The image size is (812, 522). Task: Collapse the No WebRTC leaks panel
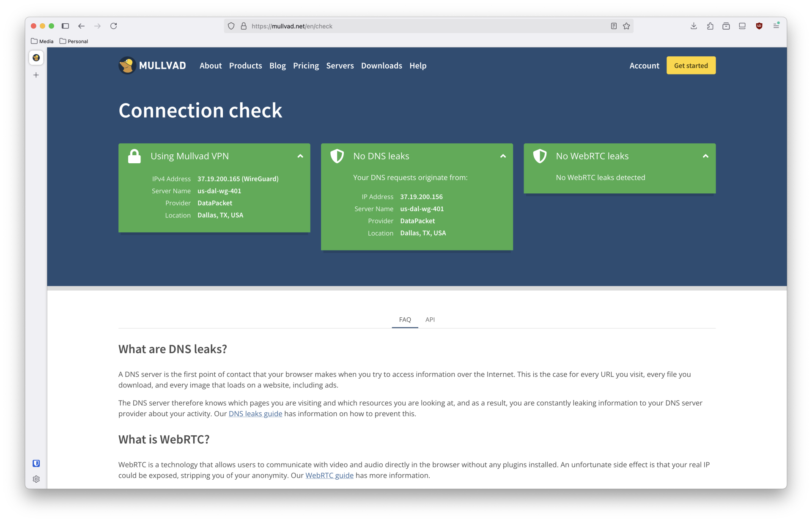[x=705, y=156]
